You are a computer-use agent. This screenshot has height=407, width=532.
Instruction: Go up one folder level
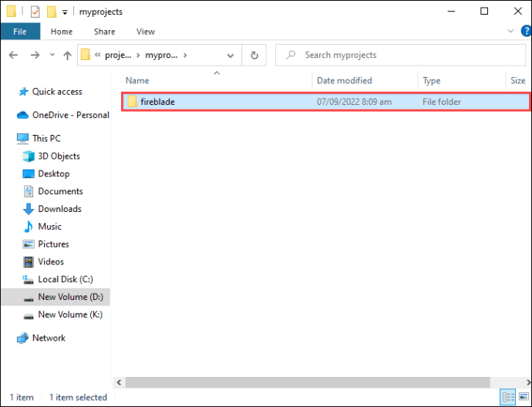[67, 55]
